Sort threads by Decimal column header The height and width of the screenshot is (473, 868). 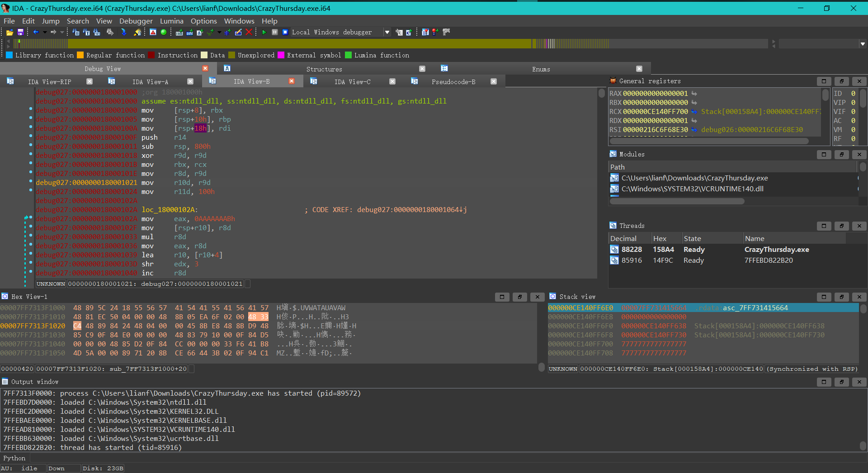(x=630, y=239)
